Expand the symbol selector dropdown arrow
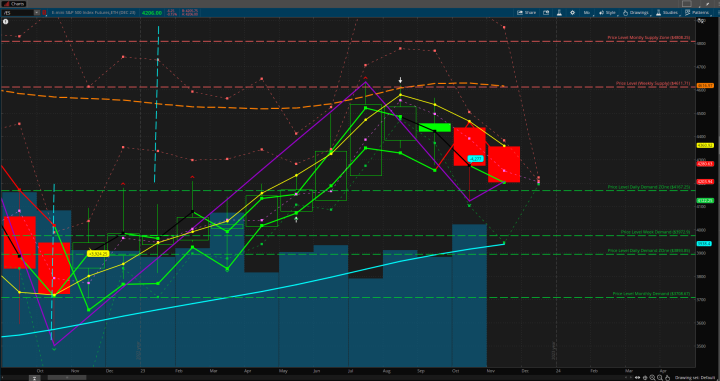Screen dimensions: 720x381 pos(37,13)
